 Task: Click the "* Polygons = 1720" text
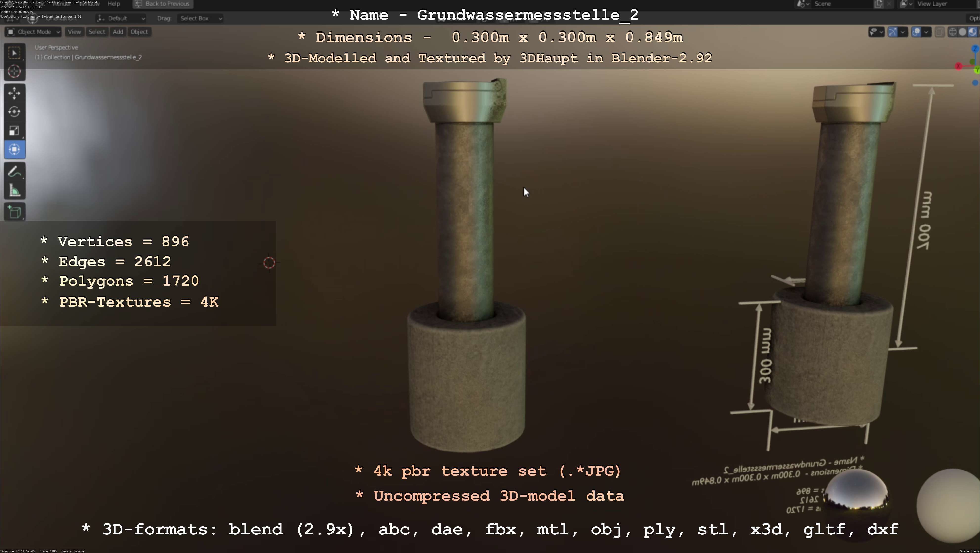[x=120, y=281]
